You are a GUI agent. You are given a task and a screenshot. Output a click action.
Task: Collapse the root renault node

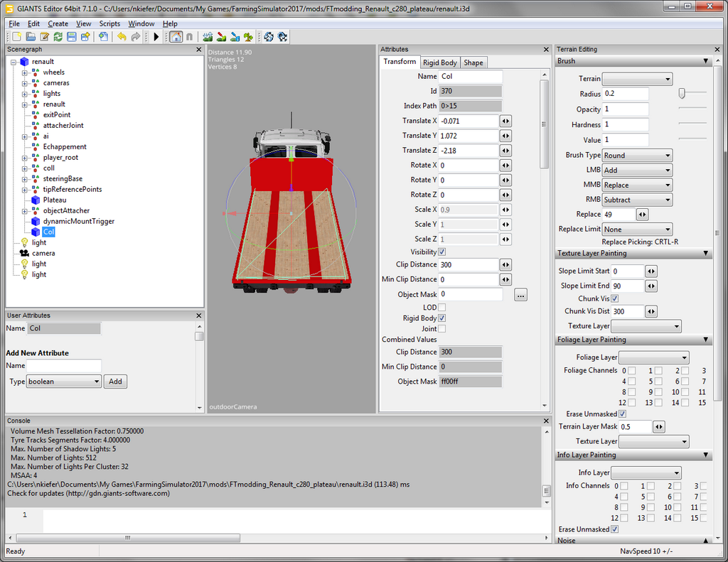[x=14, y=62]
